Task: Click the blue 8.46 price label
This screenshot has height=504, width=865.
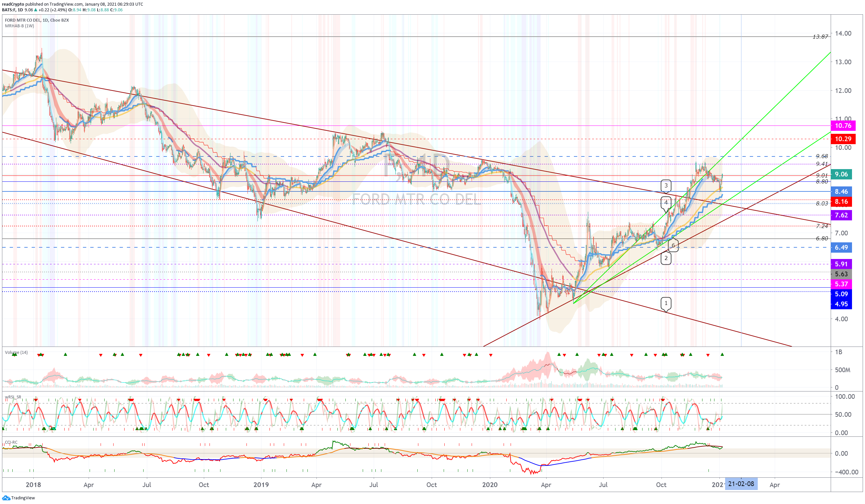Action: (x=841, y=191)
